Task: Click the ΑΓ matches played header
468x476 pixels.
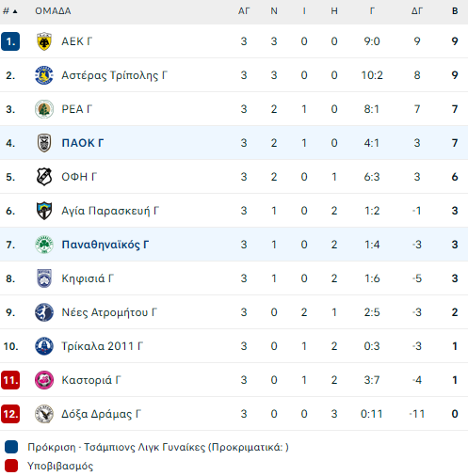Action: tap(244, 11)
